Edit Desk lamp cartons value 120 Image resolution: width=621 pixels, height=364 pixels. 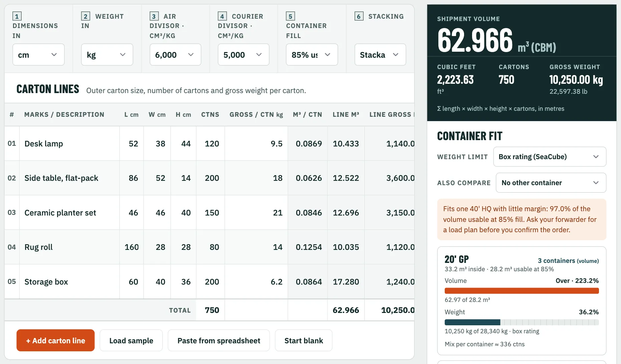(211, 144)
